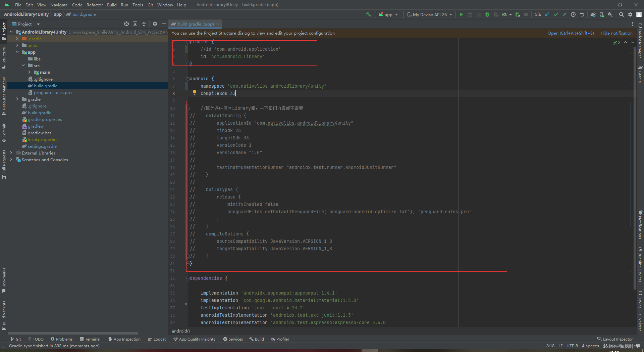Collapse the android block using its fold marker
This screenshot has height=352, width=644.
187,79
